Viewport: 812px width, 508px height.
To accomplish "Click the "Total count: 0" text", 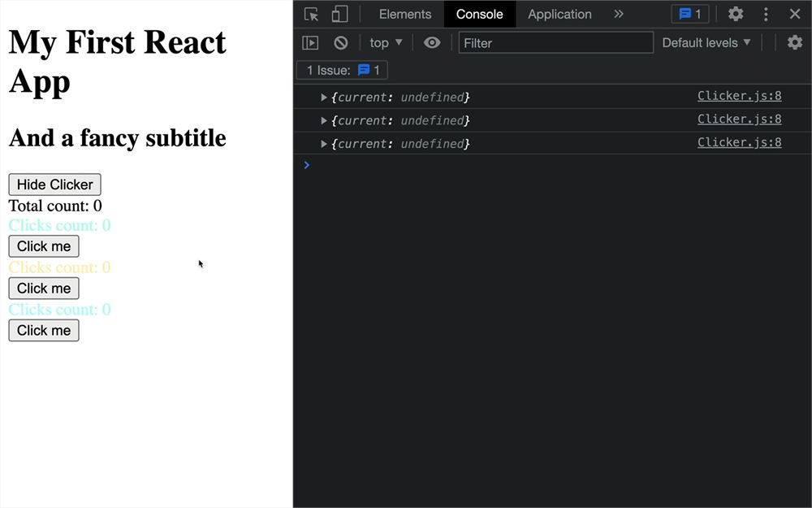I will [x=55, y=206].
